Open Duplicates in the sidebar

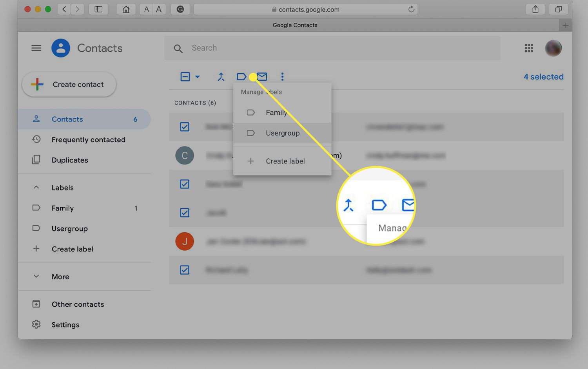click(x=84, y=160)
